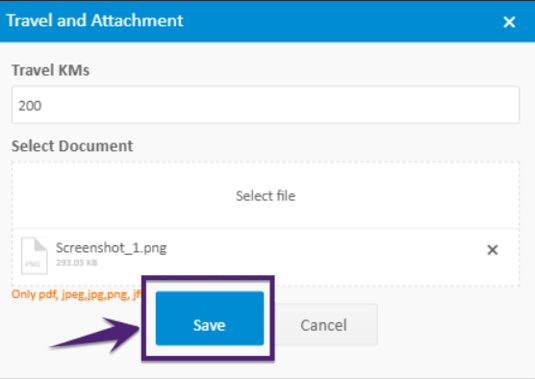This screenshot has height=379, width=535.
Task: Open the Select file upload area
Action: pos(265,195)
